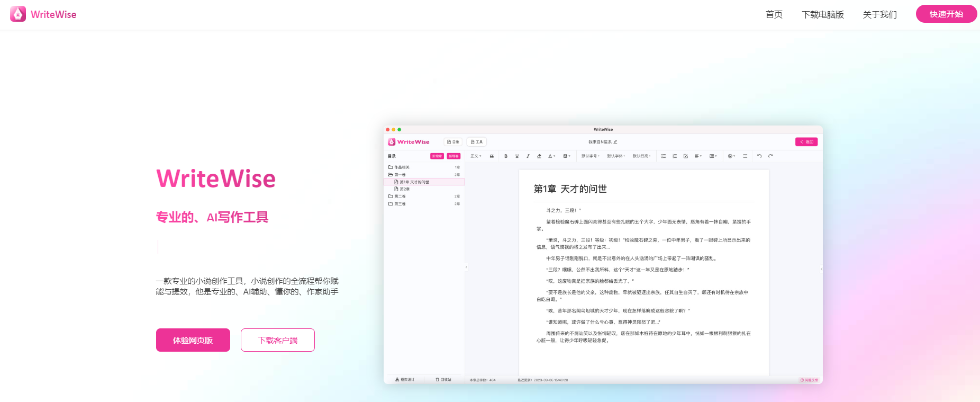
Task: Click the 新增卷 button in the sidebar
Action: (453, 156)
